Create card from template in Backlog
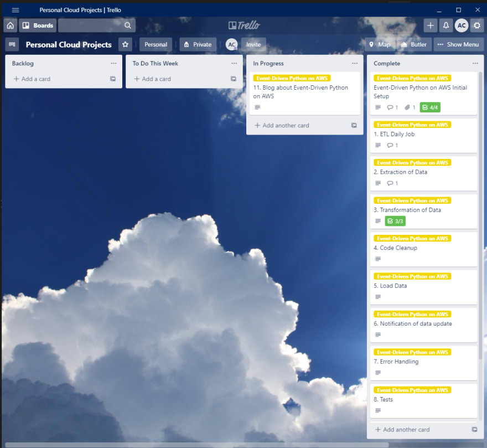The height and width of the screenshot is (448, 487). pos(113,79)
